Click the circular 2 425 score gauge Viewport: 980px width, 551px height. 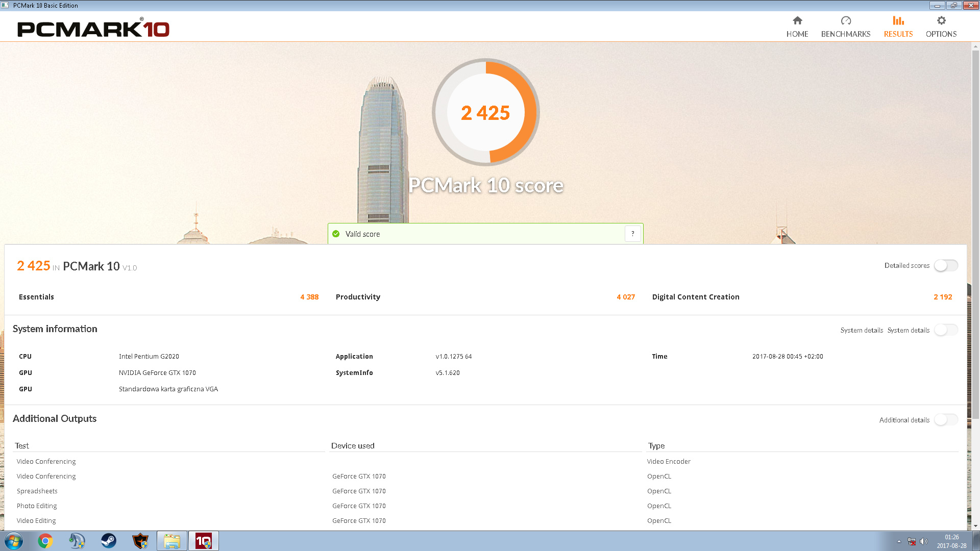tap(485, 112)
